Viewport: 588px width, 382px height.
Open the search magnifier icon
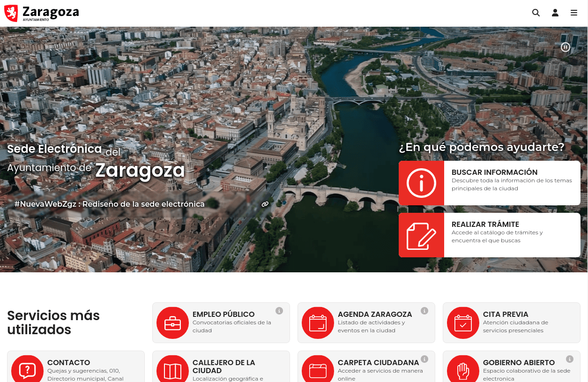click(536, 13)
